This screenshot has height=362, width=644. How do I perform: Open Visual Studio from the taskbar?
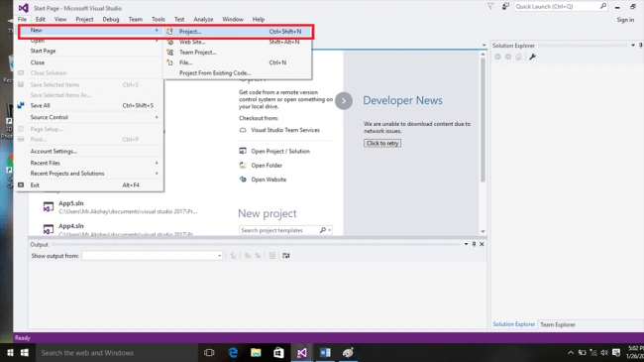(302, 352)
